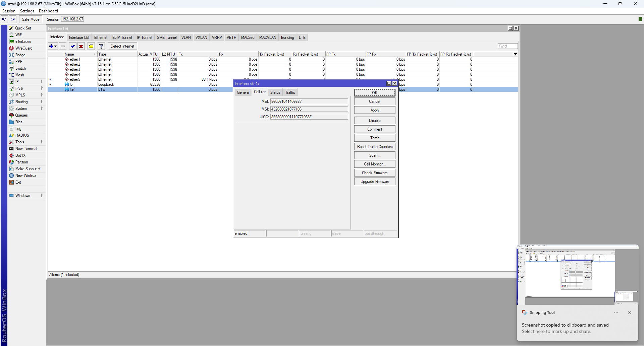Image resolution: width=644 pixels, height=346 pixels.
Task: Switch to the General tab in dialog
Action: tap(243, 92)
